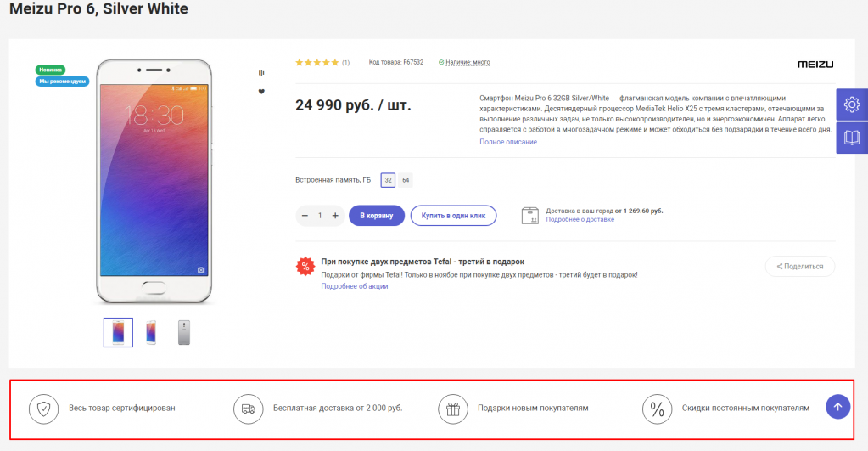Image resolution: width=868 pixels, height=451 pixels.
Task: Click 'Весь товар сертифицирован' text
Action: [x=122, y=409]
